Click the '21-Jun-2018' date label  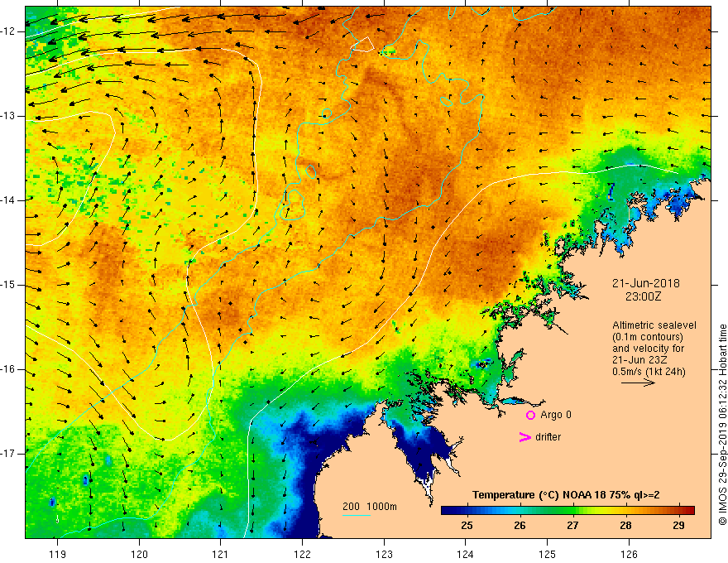pos(645,283)
